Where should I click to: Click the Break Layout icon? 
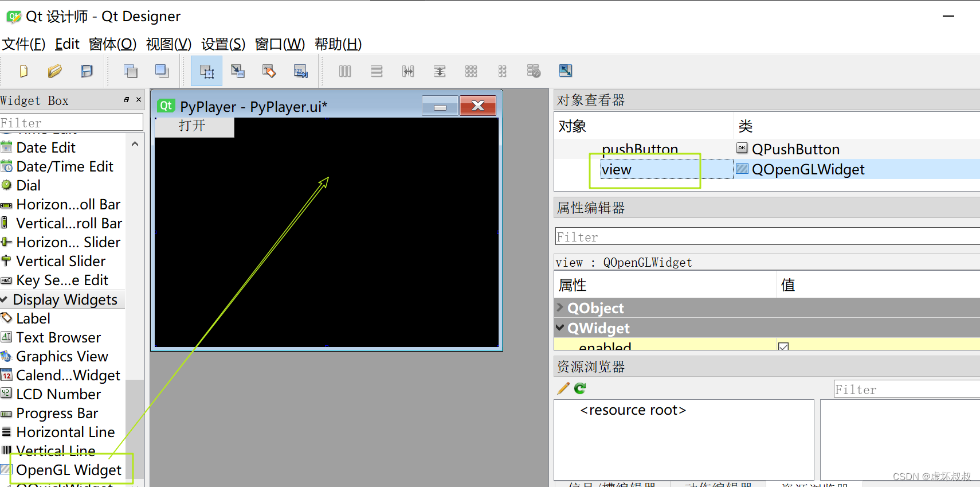coord(534,71)
